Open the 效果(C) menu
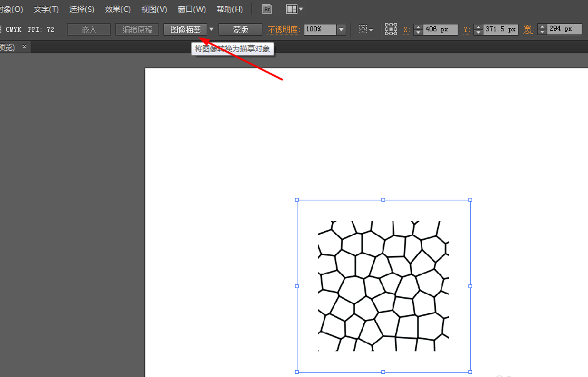 coord(118,9)
